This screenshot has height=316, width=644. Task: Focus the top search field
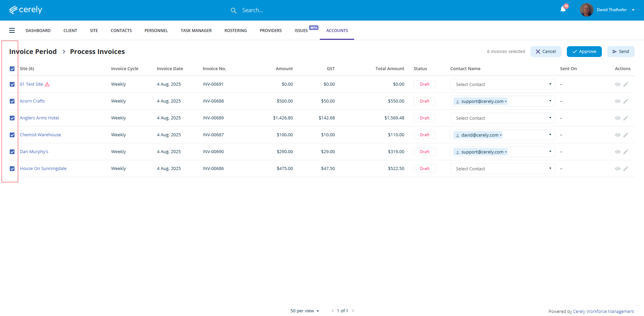pos(270,10)
